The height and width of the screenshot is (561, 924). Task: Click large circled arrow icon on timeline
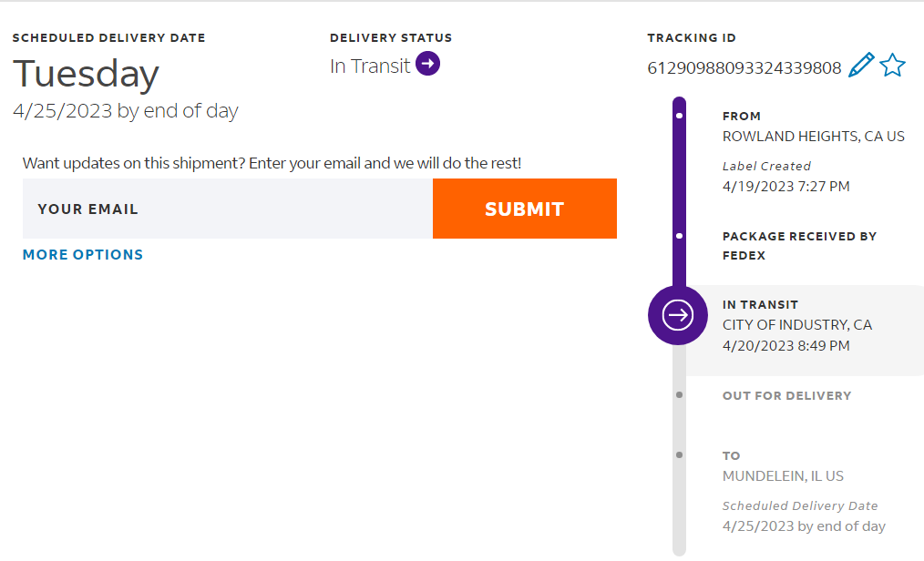[677, 315]
